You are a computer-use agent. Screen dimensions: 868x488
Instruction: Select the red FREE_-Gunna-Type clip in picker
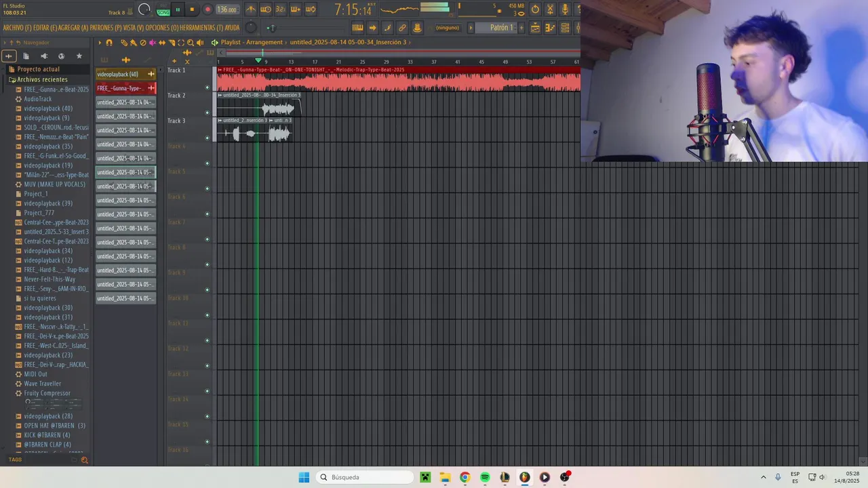pos(126,88)
